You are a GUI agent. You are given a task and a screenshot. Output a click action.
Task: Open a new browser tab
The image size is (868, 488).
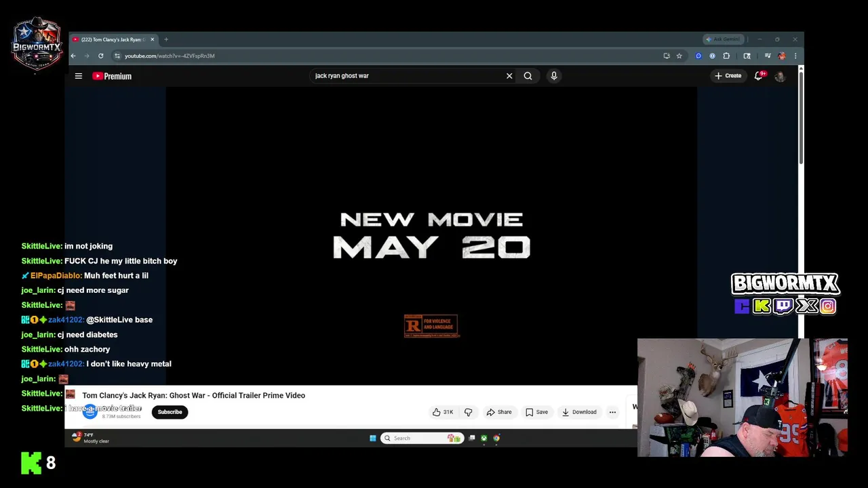pyautogui.click(x=166, y=39)
